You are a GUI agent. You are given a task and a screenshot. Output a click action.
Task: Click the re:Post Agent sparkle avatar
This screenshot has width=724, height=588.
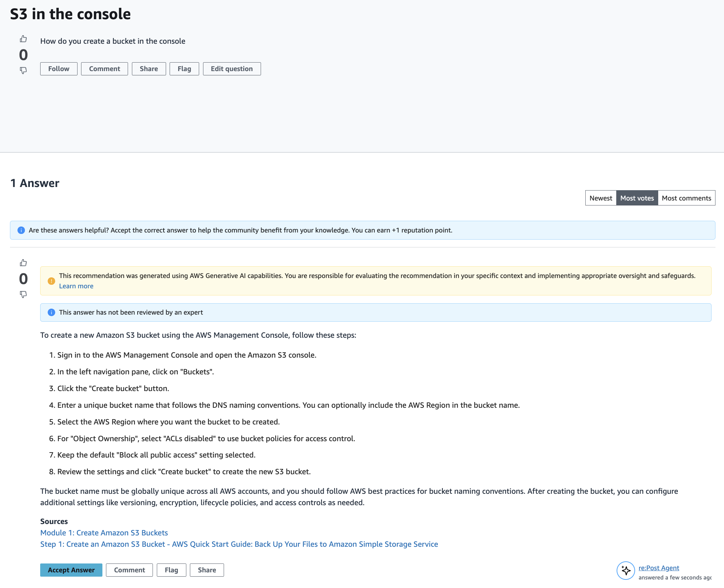click(626, 571)
